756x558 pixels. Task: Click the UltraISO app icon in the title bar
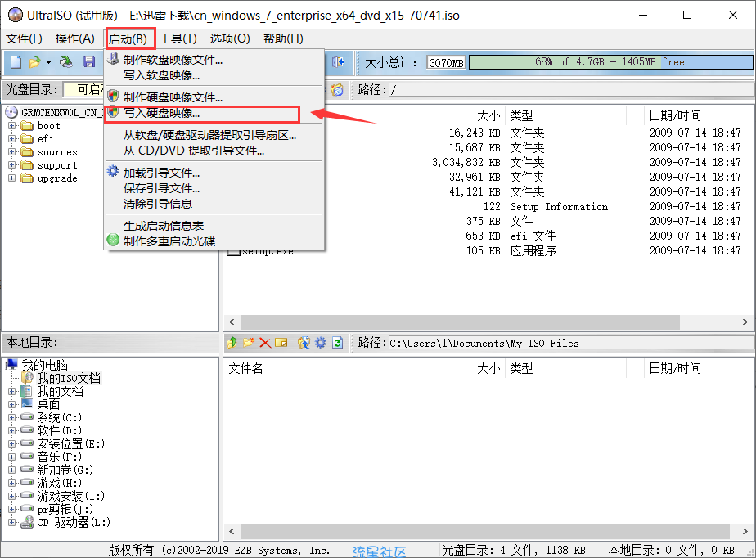point(16,15)
